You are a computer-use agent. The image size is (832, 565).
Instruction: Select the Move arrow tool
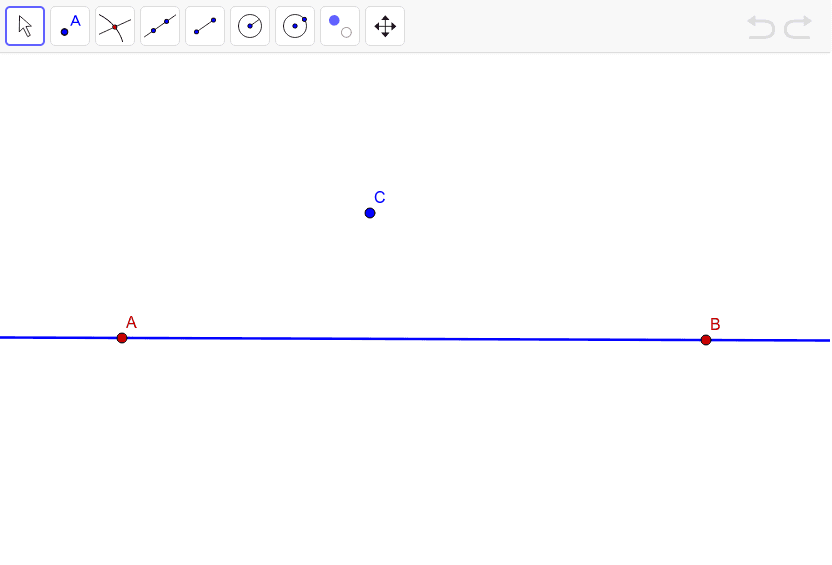click(25, 26)
